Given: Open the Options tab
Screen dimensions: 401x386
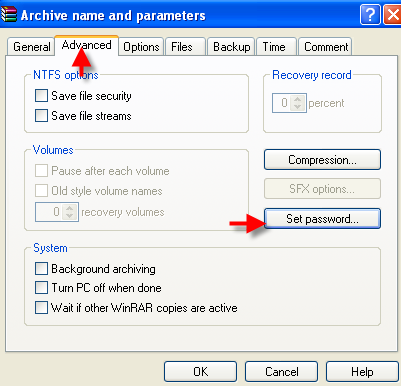Looking at the screenshot, I should (x=141, y=47).
